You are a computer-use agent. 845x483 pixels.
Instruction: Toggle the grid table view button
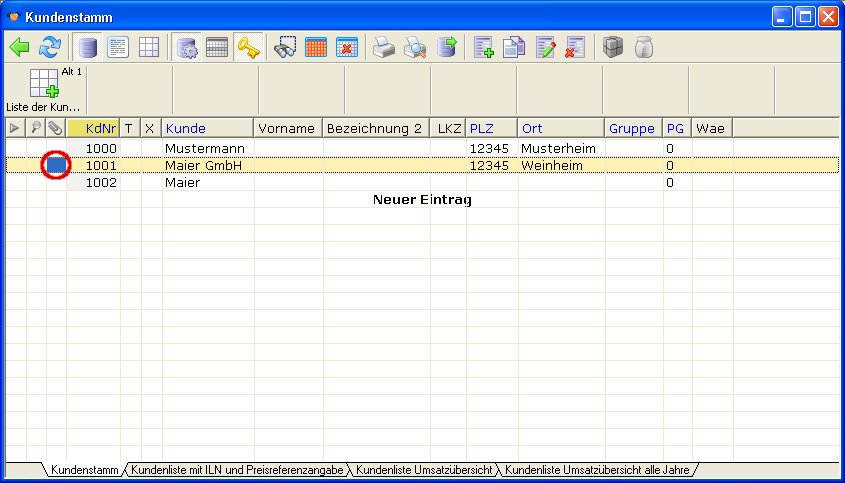(149, 47)
